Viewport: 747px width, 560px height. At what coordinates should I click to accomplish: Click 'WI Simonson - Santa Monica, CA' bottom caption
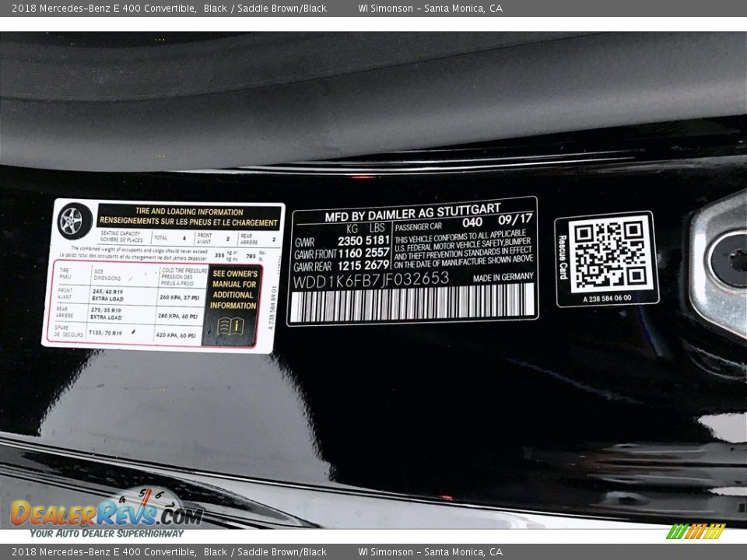pos(430,552)
